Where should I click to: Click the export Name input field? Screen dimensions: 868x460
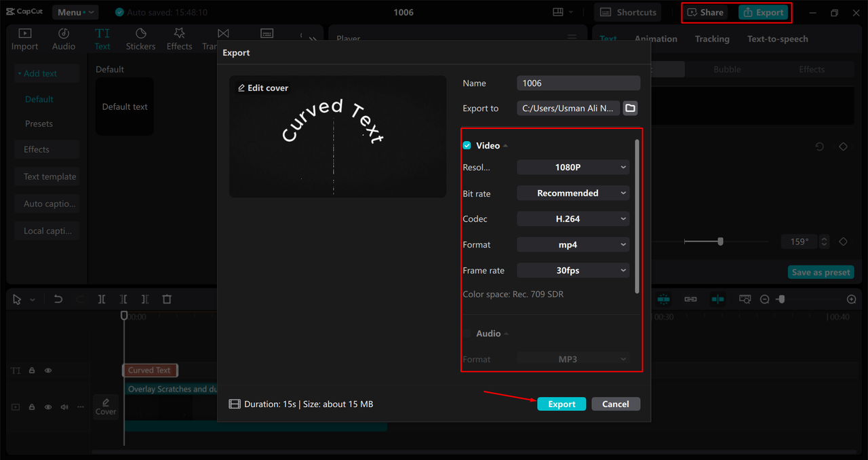[x=578, y=83]
